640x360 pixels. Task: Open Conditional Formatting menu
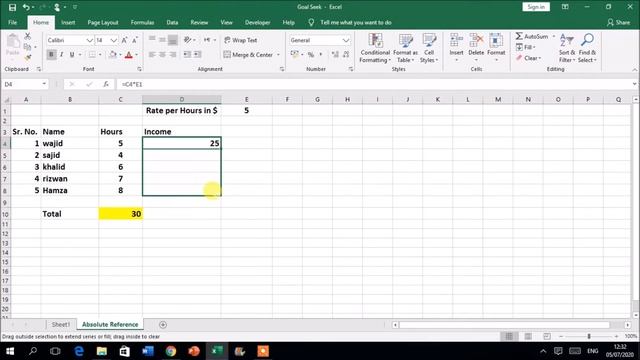click(x=375, y=48)
